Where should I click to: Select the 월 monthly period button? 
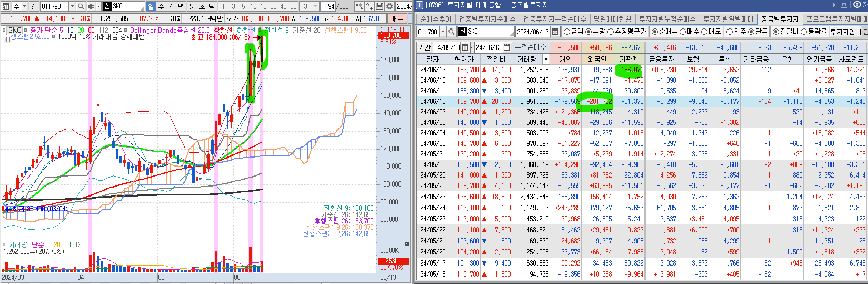pyautogui.click(x=171, y=6)
